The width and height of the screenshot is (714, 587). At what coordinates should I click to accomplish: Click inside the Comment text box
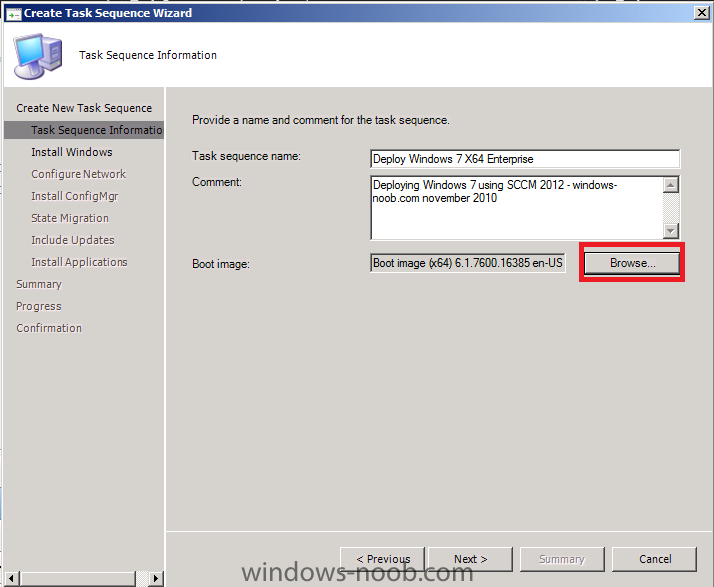516,208
